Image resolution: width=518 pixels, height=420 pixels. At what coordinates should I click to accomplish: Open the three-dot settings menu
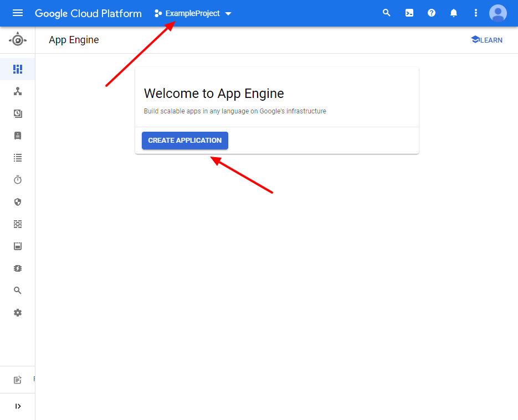(476, 13)
